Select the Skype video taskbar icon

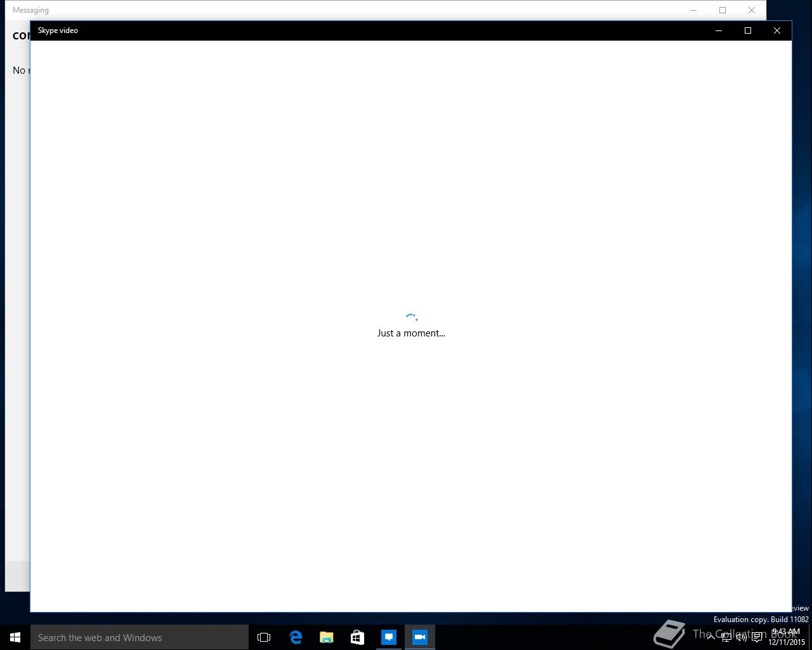point(420,637)
